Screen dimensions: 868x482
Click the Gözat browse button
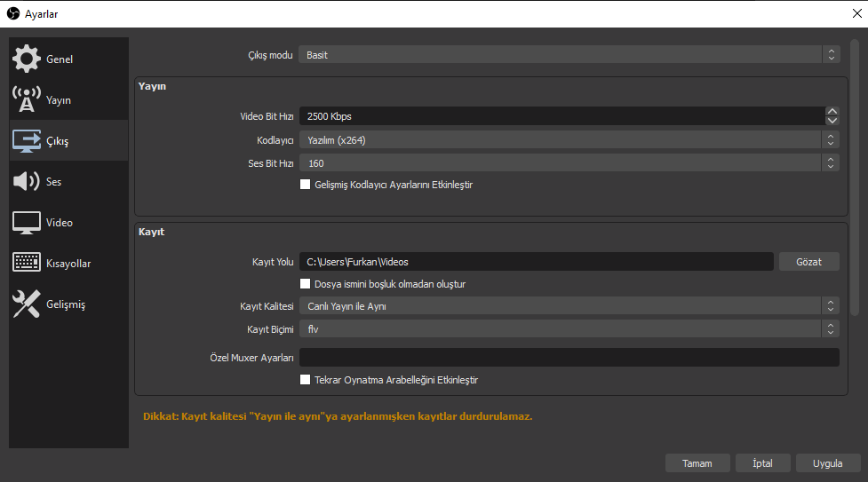[x=809, y=262]
